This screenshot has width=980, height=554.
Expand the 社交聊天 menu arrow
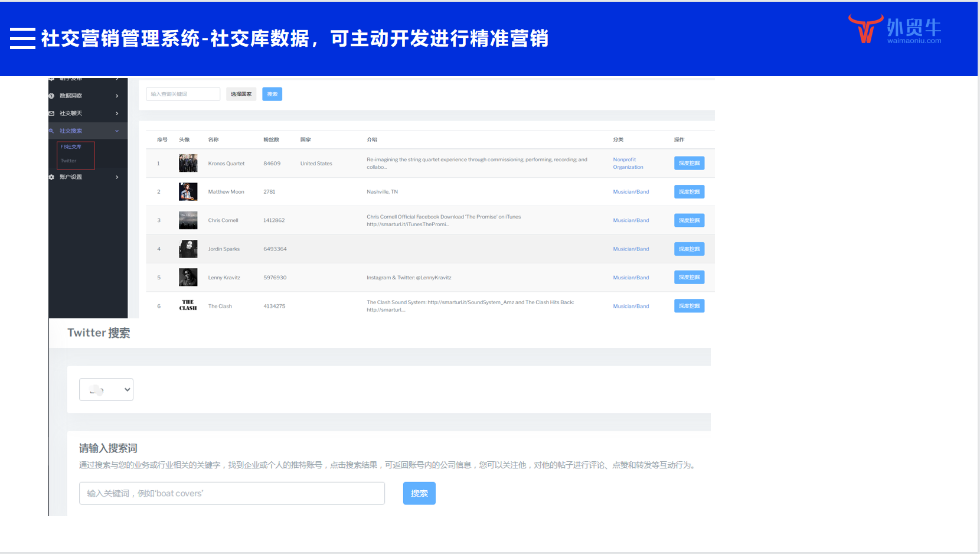(117, 113)
